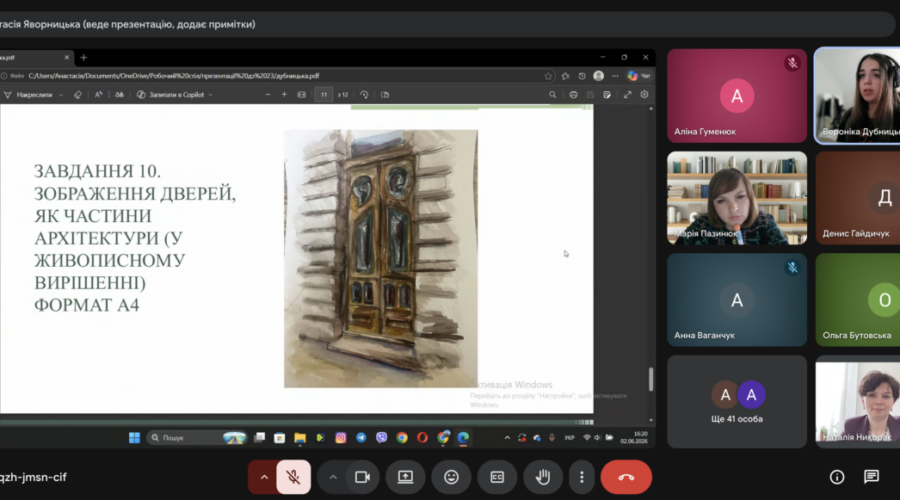Click the save as icon in PDF toolbar
Image resolution: width=900 pixels, height=500 pixels.
(607, 95)
